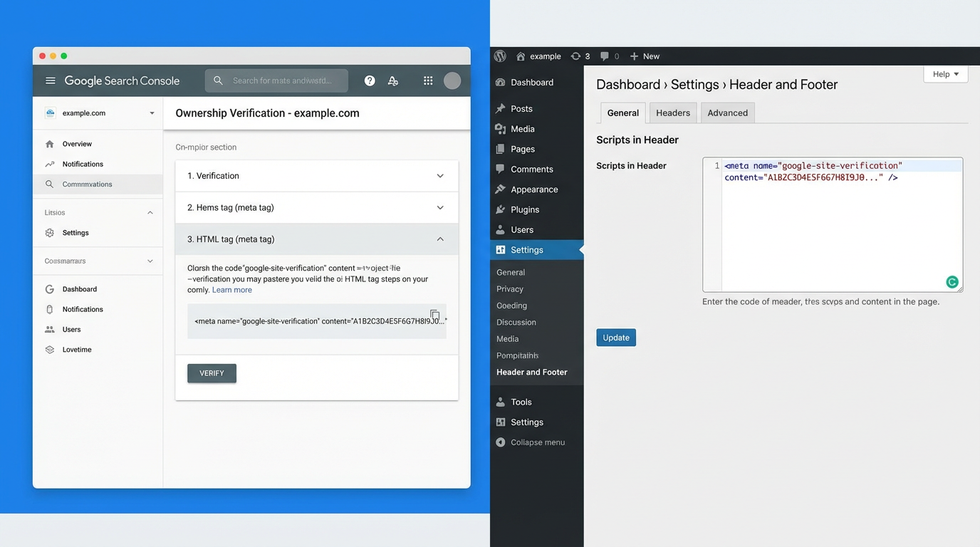Screen dimensions: 980x547
Task: Open the Help dropdown in WordPress
Action: pyautogui.click(x=945, y=74)
